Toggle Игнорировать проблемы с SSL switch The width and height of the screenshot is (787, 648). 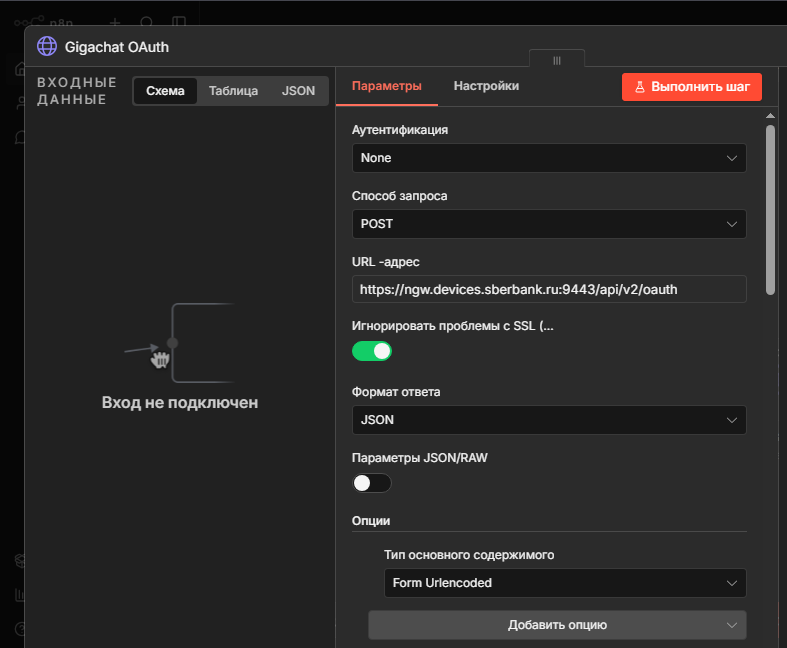[371, 351]
